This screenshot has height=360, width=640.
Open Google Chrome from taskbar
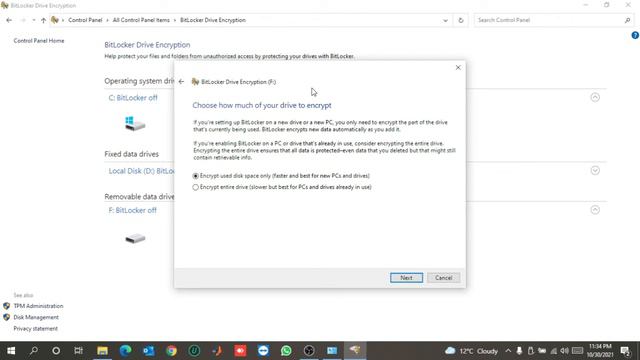click(x=171, y=351)
